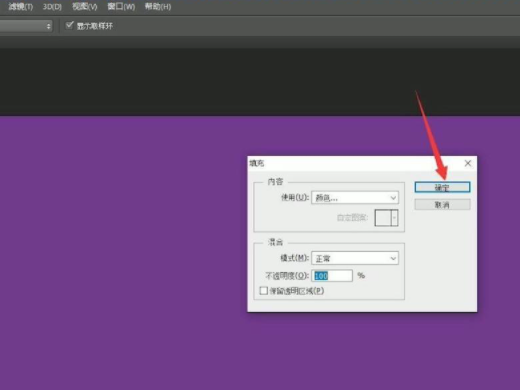Click the chevron arrow of 使用 combo box
The image size is (520, 390).
pyautogui.click(x=393, y=198)
